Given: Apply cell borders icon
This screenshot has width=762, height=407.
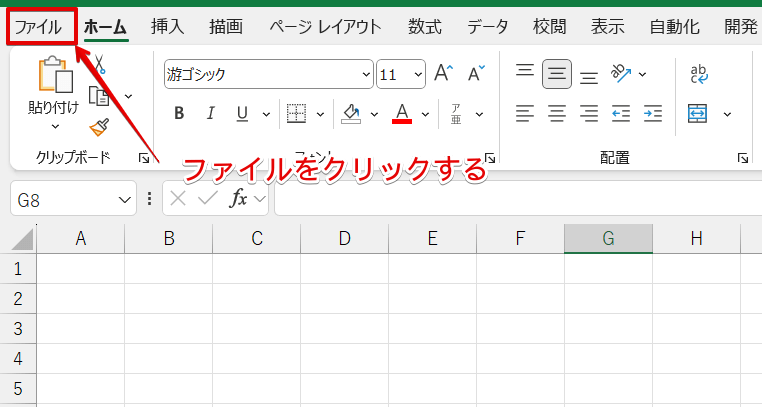Looking at the screenshot, I should click(x=296, y=114).
